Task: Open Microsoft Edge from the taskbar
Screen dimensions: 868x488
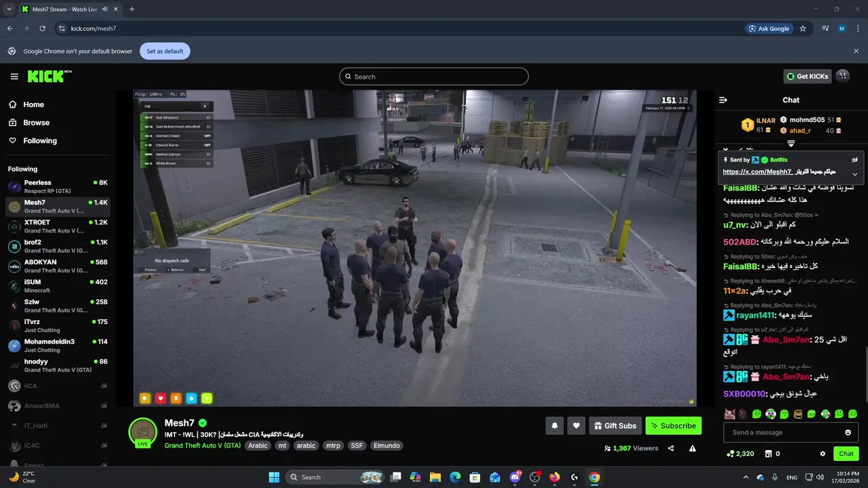Action: point(455,477)
